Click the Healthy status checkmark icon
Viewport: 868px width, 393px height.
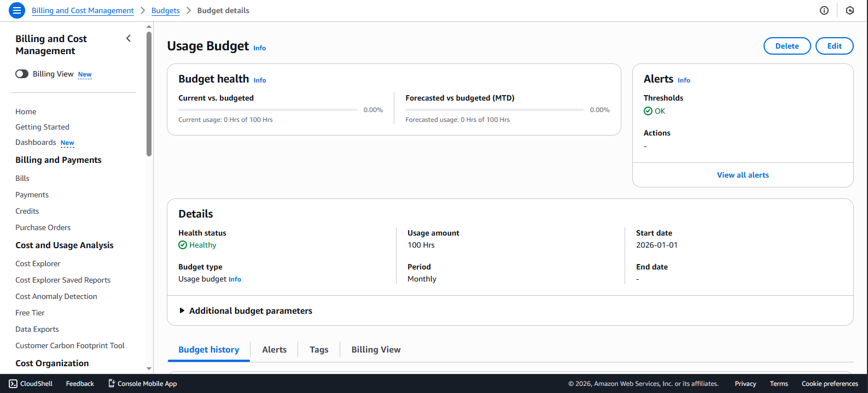coord(183,245)
